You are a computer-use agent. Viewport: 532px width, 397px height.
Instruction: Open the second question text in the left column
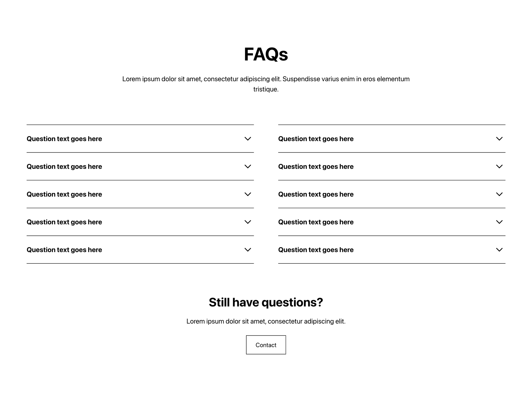click(x=64, y=167)
